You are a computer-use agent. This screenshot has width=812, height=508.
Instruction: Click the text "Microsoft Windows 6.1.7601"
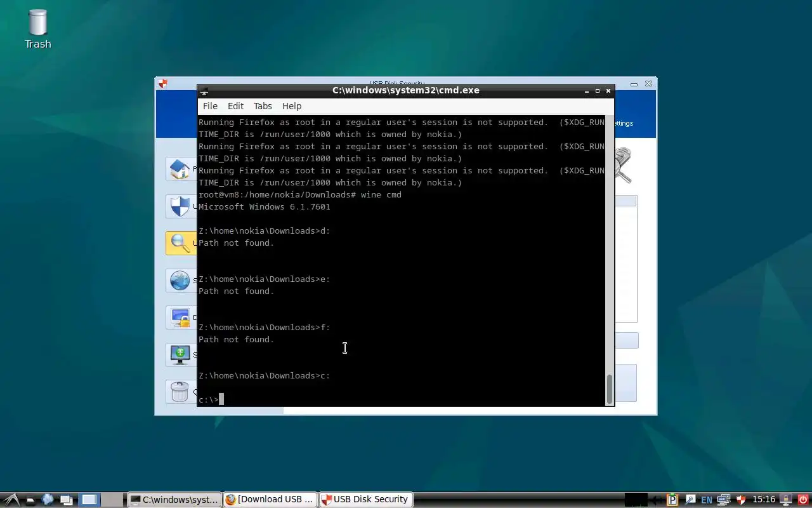[265, 206]
